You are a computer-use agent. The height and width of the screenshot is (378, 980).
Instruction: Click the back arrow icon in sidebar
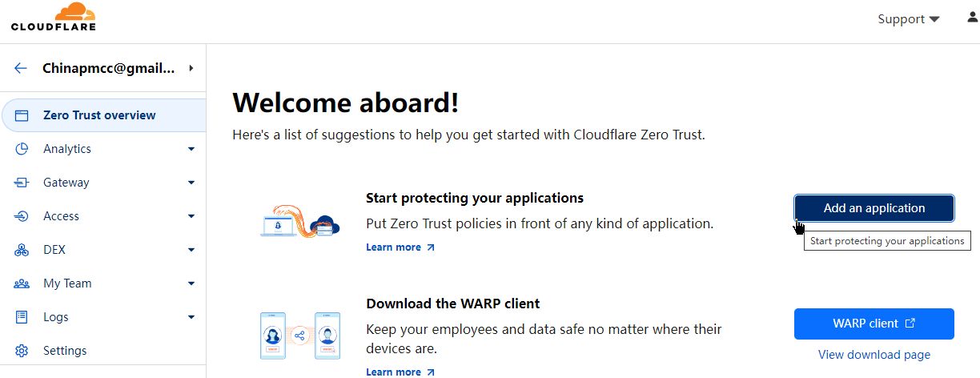pos(21,69)
